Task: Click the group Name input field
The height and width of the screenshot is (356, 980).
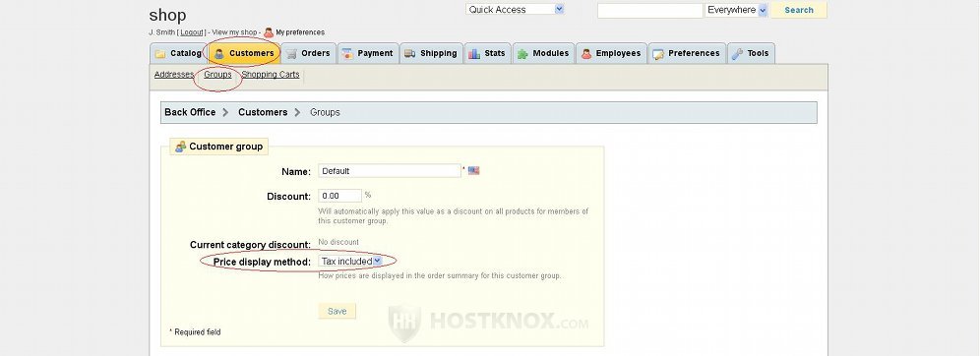Action: (390, 170)
